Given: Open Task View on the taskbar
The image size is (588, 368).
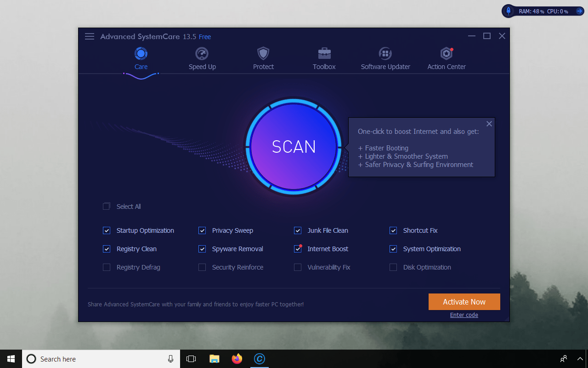Looking at the screenshot, I should [x=191, y=359].
